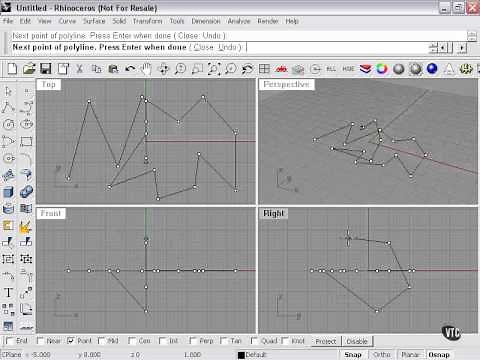Toggle Osnap in the status bar
The image size is (480, 360).
439,355
